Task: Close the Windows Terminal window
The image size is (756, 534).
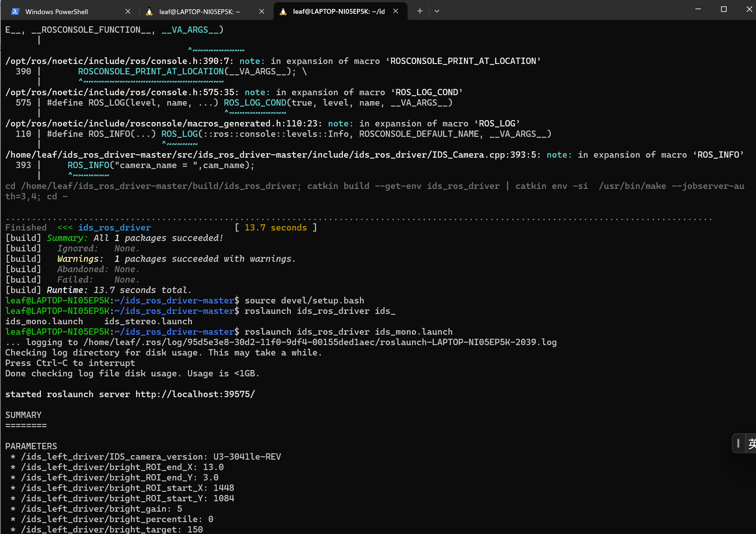Action: (x=749, y=9)
